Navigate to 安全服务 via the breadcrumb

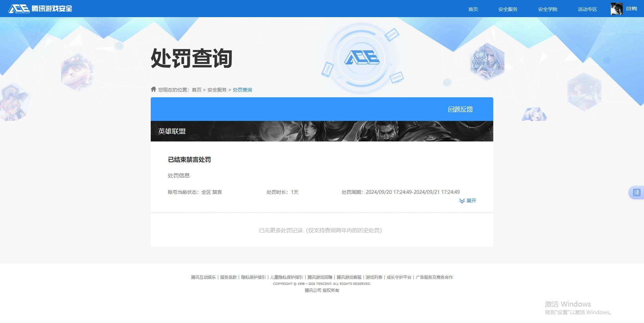click(x=216, y=89)
